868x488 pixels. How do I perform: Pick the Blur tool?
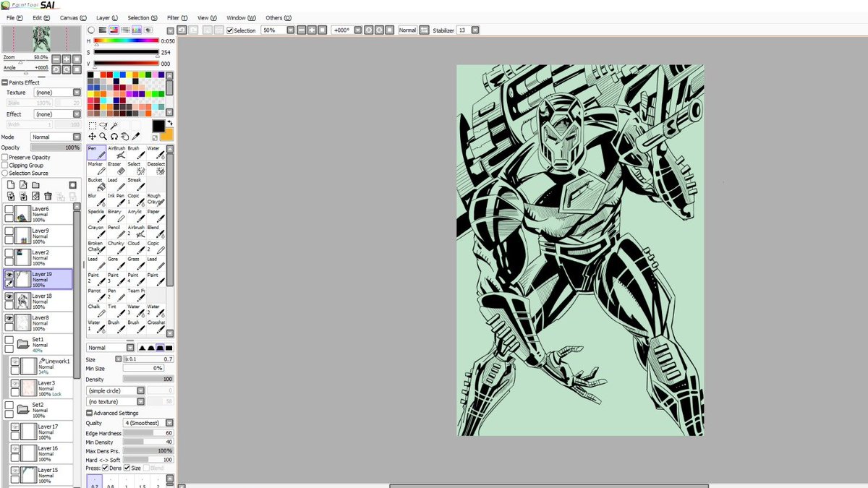pyautogui.click(x=95, y=200)
